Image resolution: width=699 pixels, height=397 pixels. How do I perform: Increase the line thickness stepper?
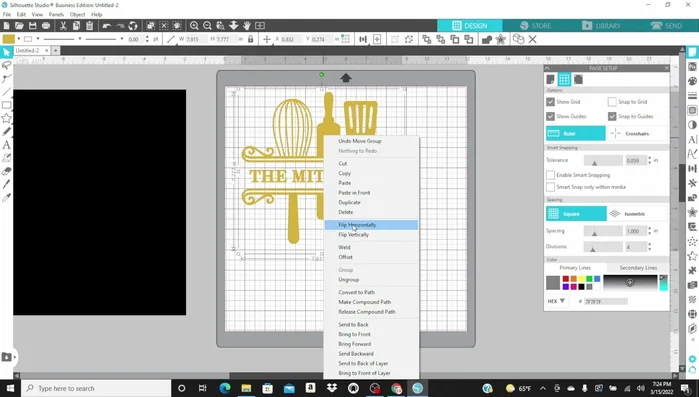tap(147, 37)
